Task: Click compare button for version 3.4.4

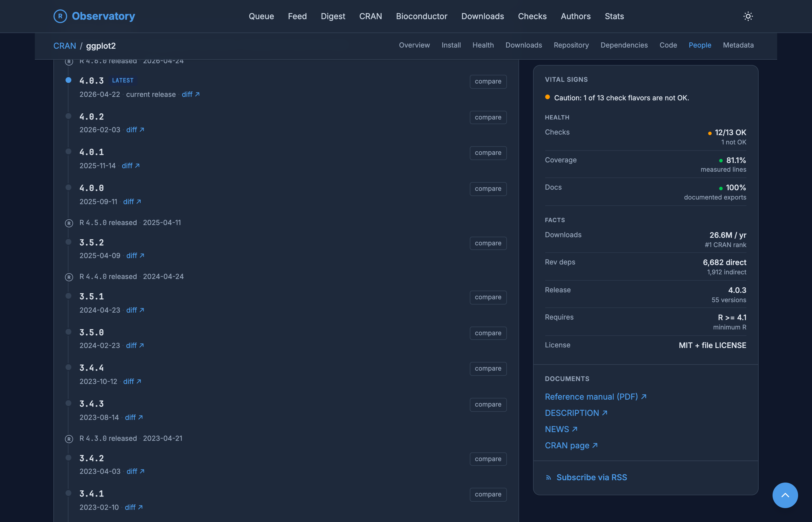Action: pos(488,369)
